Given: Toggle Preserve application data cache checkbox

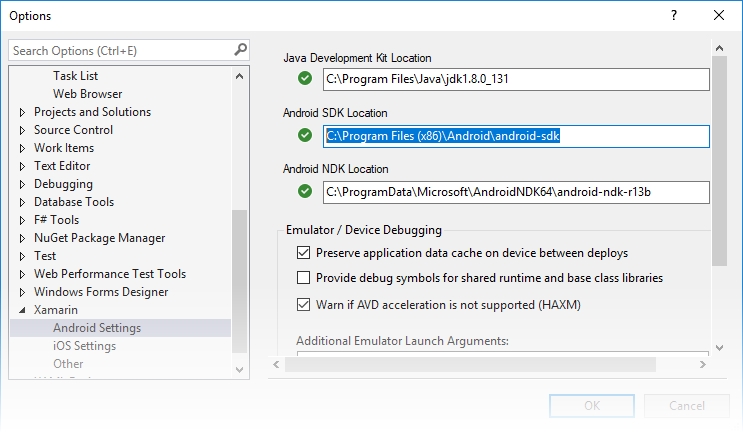Looking at the screenshot, I should (304, 254).
